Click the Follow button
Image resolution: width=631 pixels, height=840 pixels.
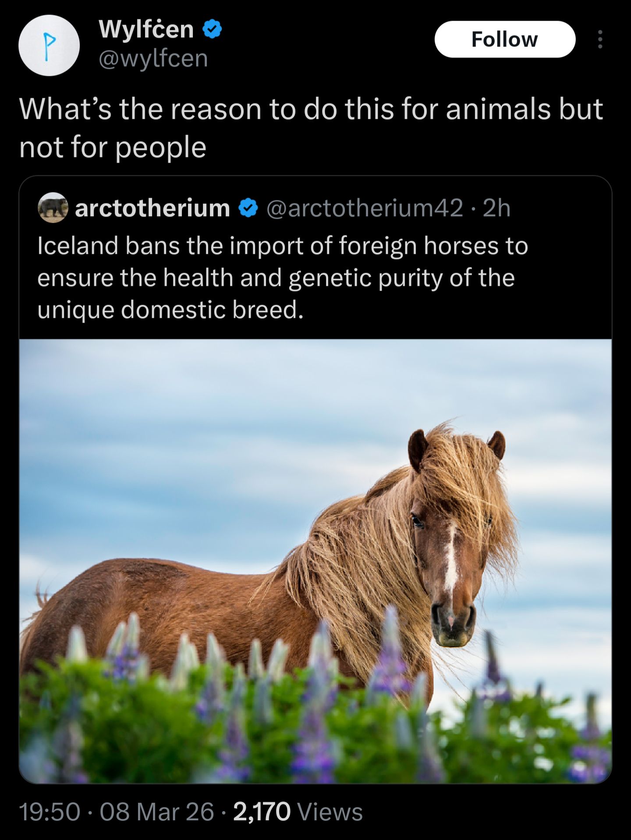(505, 39)
